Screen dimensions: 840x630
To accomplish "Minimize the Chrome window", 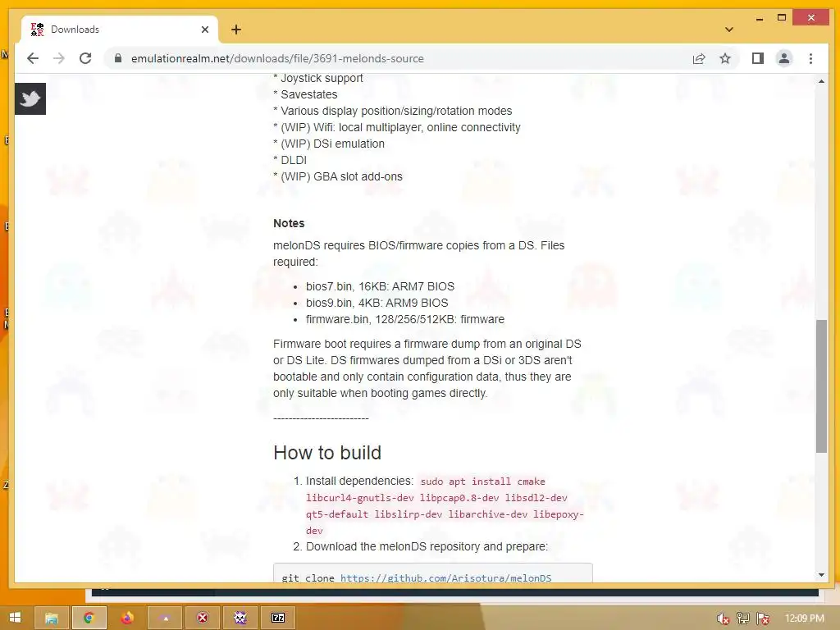I will [x=759, y=19].
